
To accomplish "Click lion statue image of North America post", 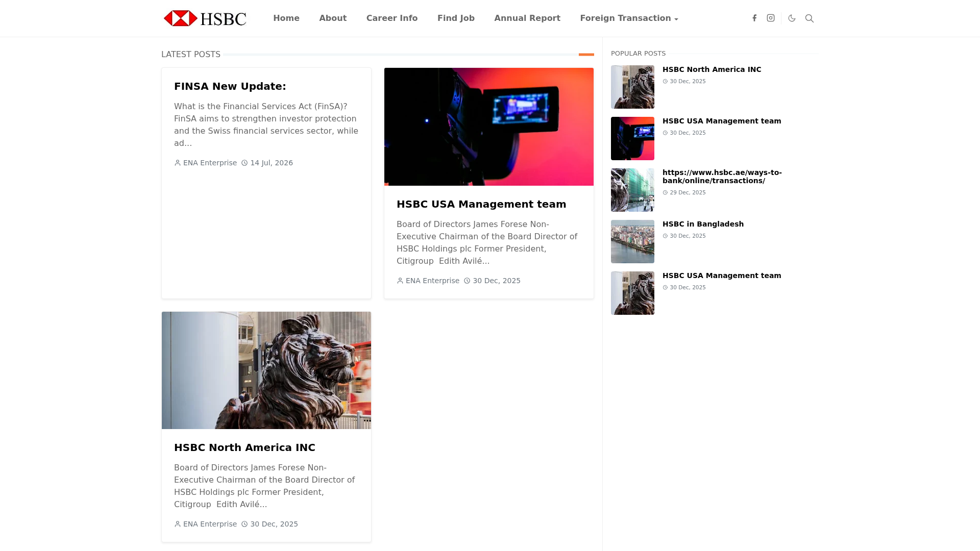I will pos(266,370).
